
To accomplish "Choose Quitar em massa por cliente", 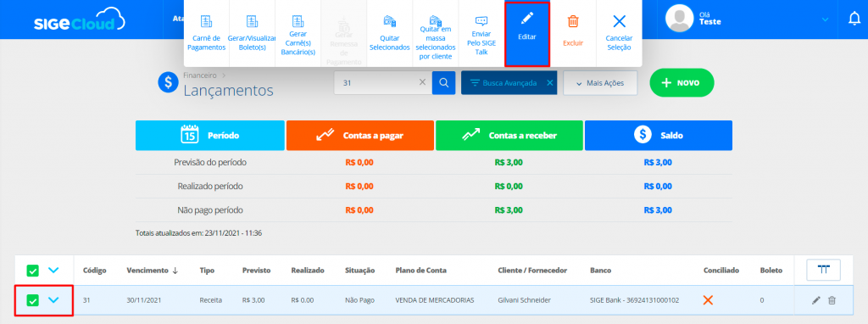I will (435, 33).
